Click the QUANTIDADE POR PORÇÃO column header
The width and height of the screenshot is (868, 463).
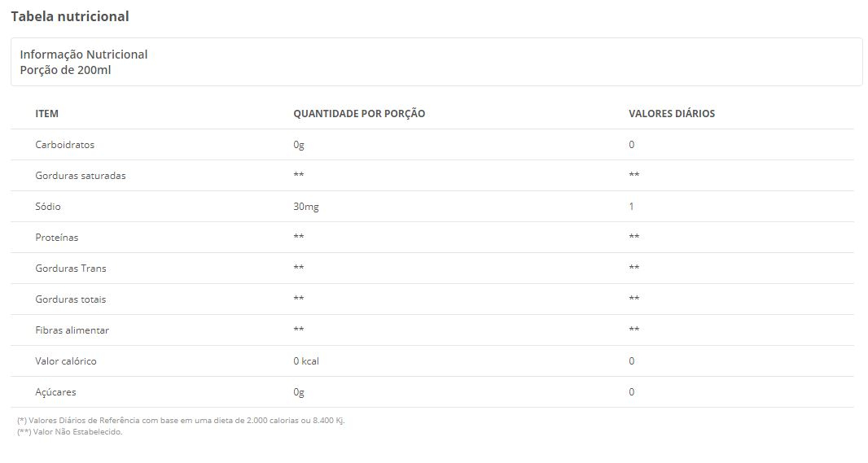point(359,113)
